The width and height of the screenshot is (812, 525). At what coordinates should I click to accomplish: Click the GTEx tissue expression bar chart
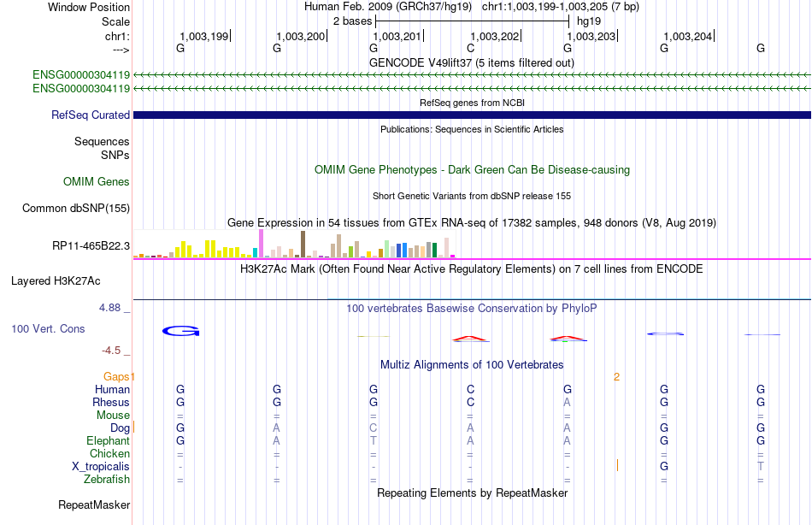point(294,244)
